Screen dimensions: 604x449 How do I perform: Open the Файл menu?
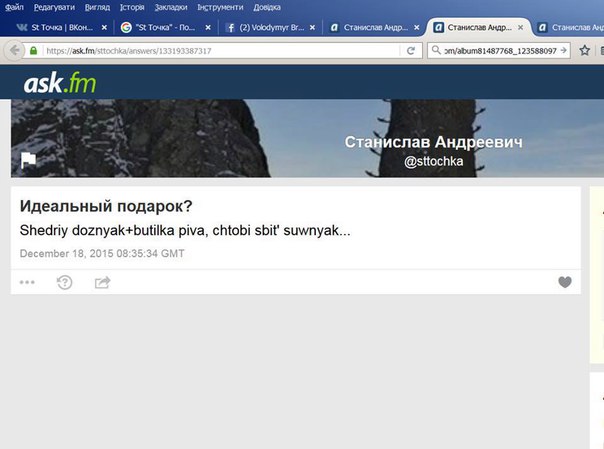click(14, 7)
